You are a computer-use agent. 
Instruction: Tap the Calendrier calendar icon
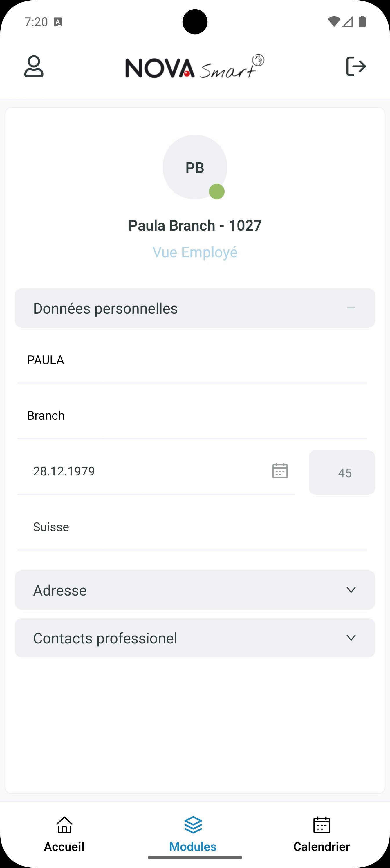pos(322,824)
